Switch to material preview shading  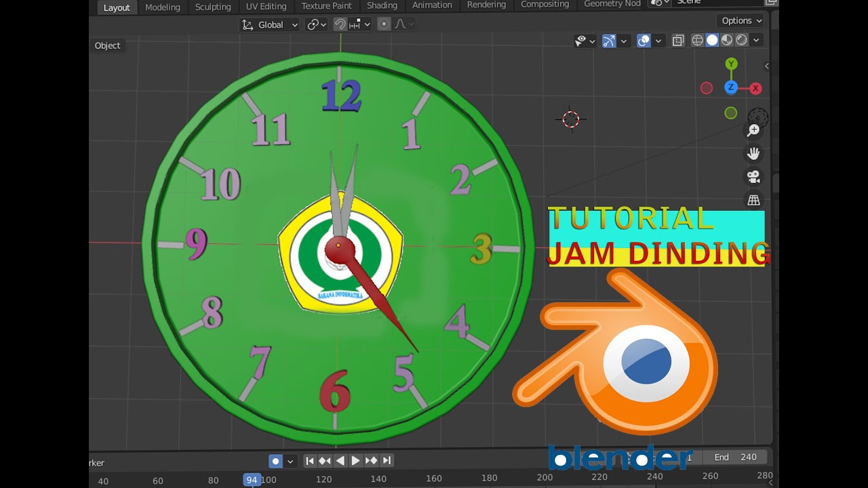coord(727,41)
